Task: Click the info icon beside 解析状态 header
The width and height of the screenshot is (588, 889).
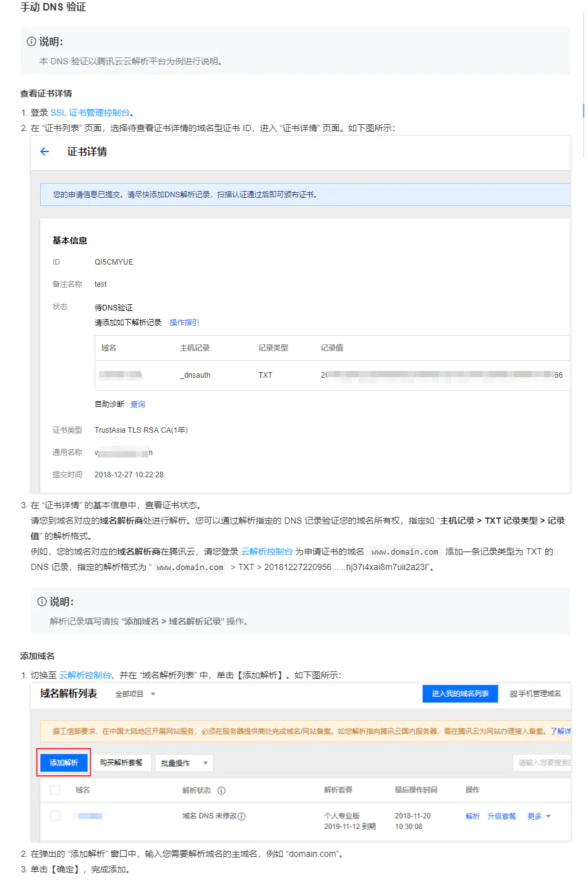Action: pos(221,791)
